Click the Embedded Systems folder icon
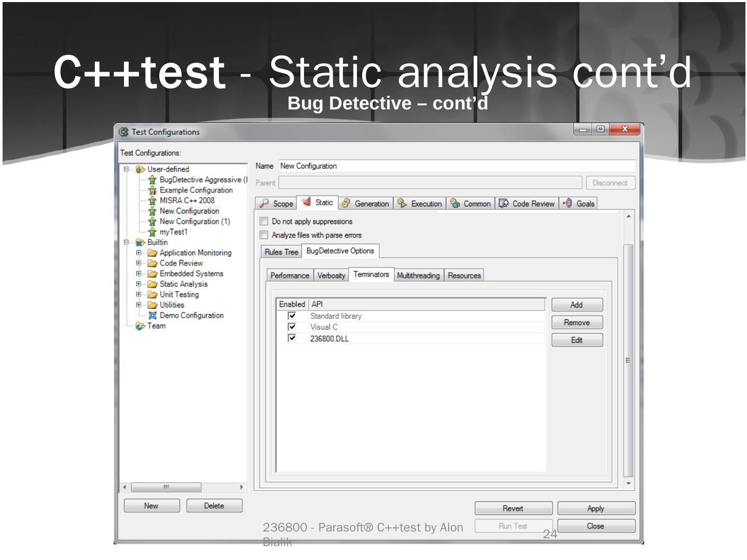 (x=153, y=274)
